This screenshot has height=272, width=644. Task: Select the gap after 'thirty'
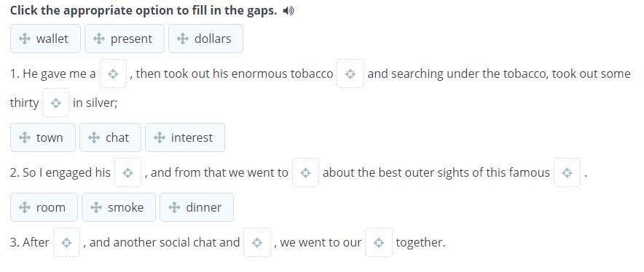click(56, 103)
